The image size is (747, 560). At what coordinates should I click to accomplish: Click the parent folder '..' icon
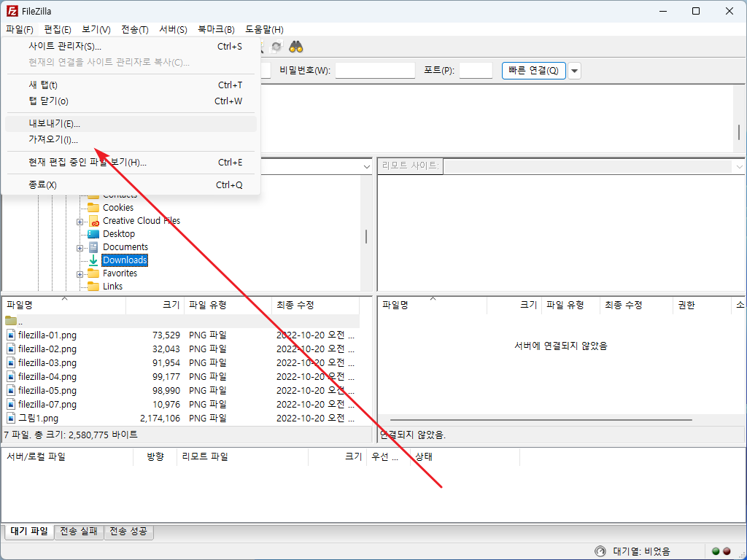11,321
